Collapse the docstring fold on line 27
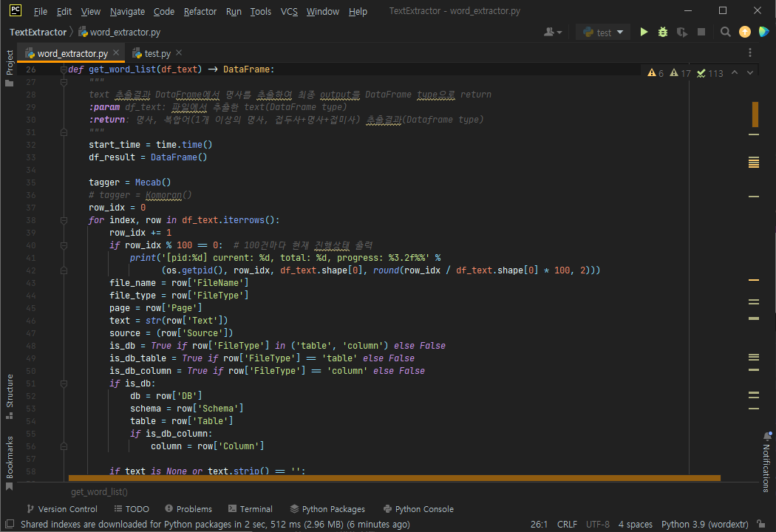This screenshot has height=532, width=776. coord(64,82)
